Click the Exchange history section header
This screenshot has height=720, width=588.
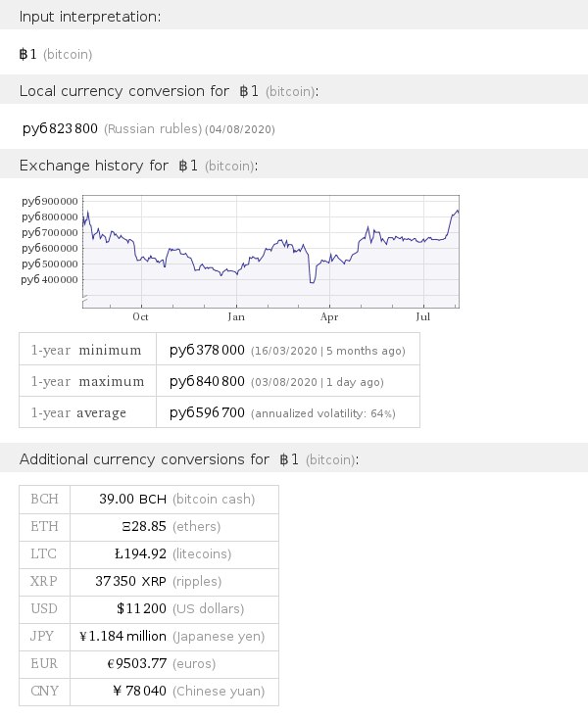[x=138, y=166]
